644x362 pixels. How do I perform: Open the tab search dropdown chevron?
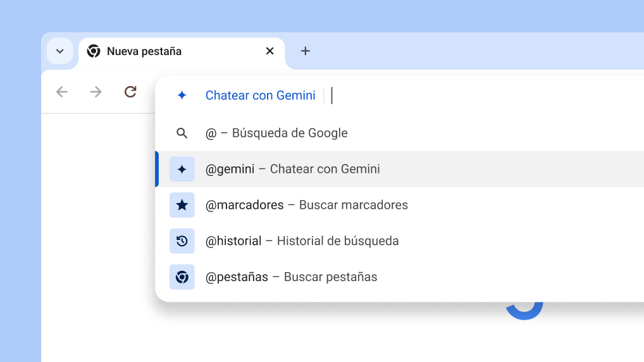tap(60, 51)
